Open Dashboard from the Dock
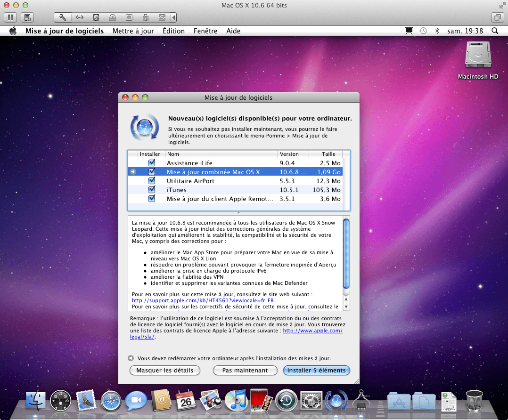 [x=61, y=400]
